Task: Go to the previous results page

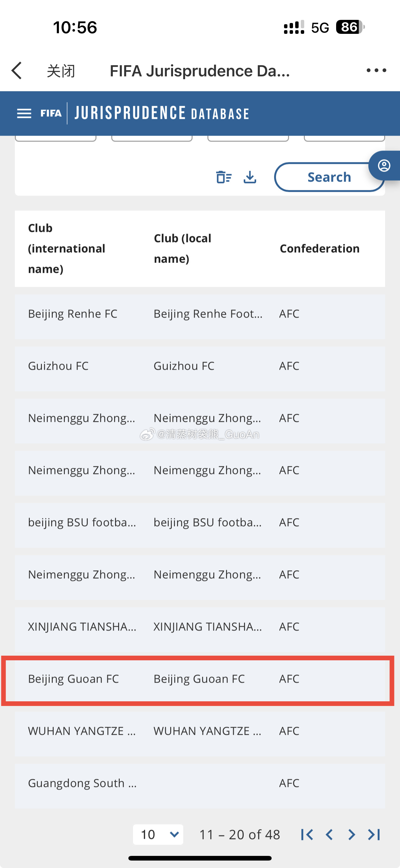Action: pyautogui.click(x=329, y=835)
